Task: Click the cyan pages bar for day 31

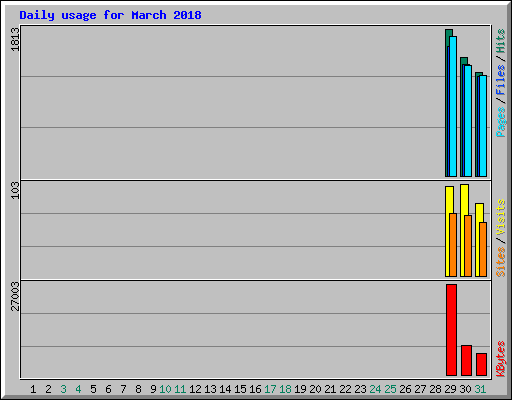Action: click(483, 126)
